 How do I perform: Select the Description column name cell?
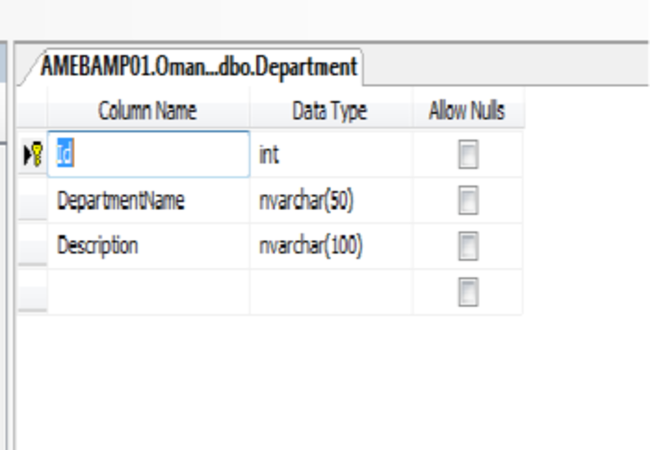pos(148,246)
